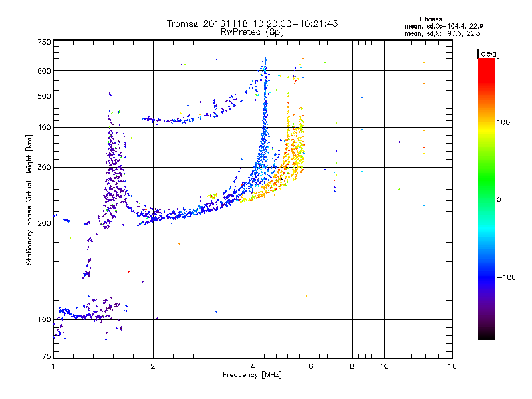Click the colorbar tick label "0"

(x=499, y=200)
